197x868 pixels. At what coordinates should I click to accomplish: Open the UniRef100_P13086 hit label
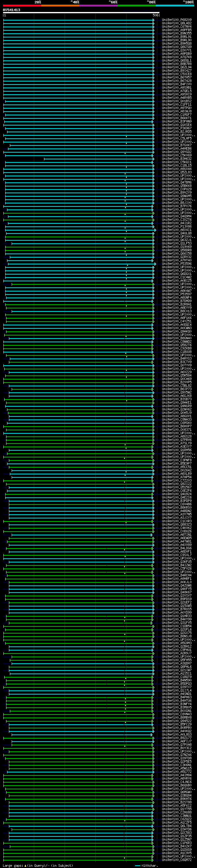[x=176, y=226]
